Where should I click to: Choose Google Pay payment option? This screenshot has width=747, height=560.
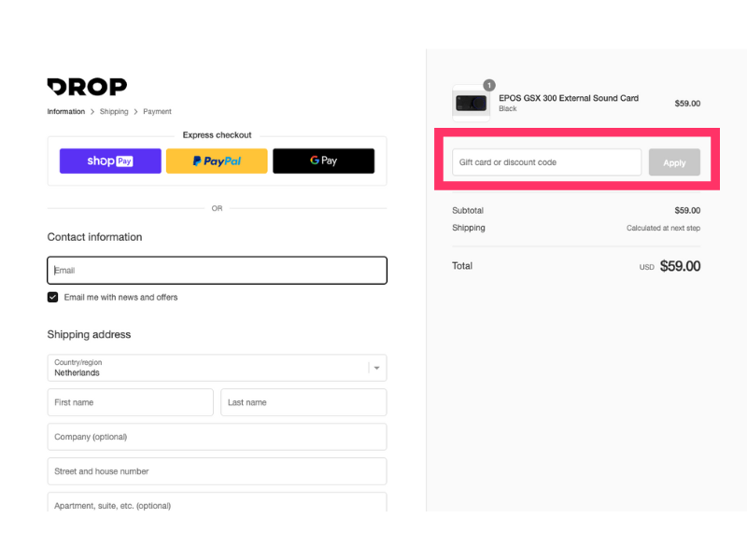click(323, 161)
